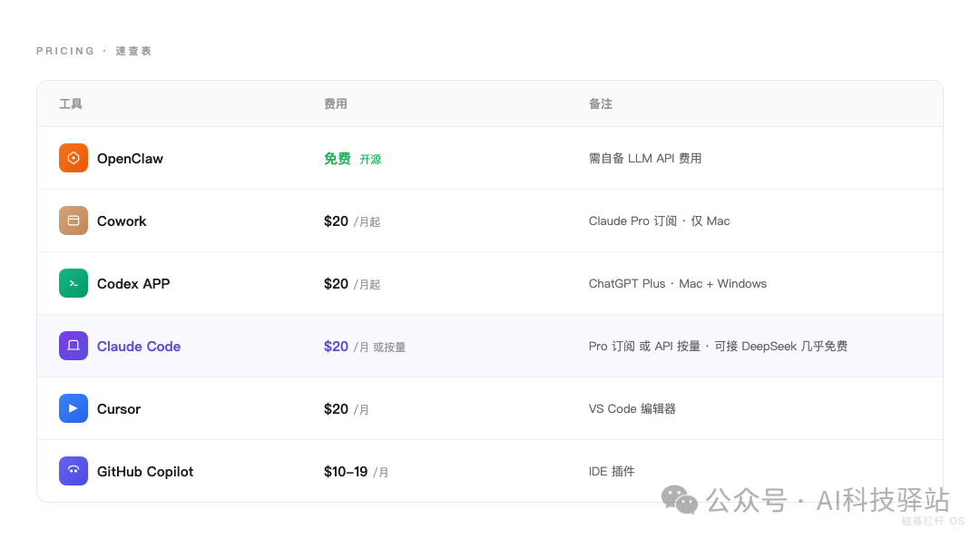
Task: Select the blue Cursor play icon
Action: coord(73,408)
